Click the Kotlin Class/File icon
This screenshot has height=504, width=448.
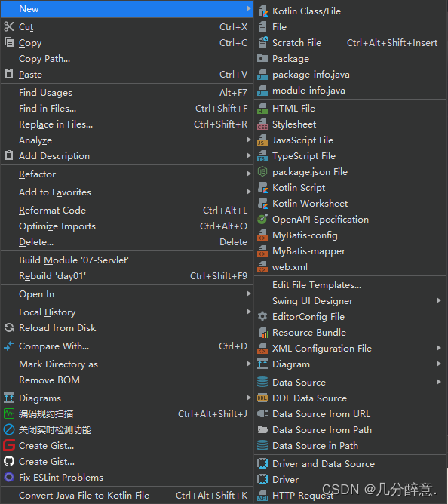coord(262,11)
